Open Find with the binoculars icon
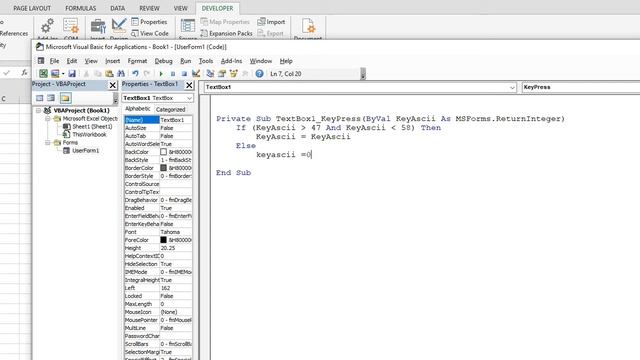 coord(121,73)
